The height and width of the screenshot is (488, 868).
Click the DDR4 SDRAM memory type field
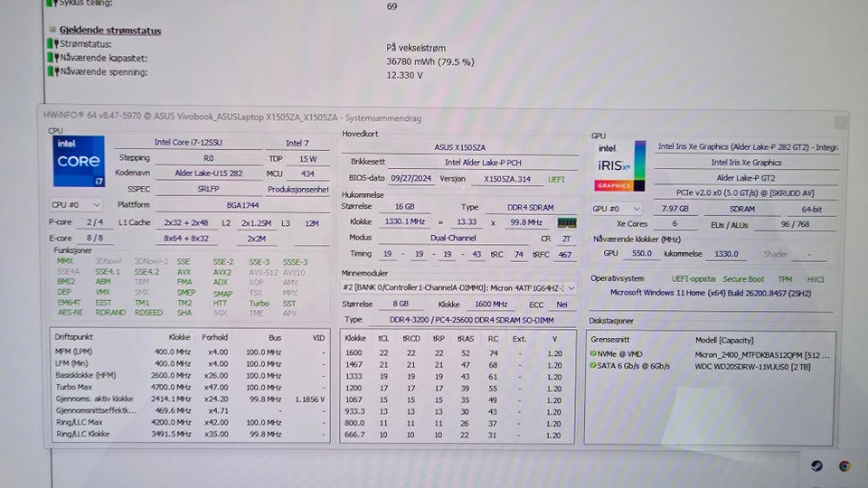click(531, 208)
